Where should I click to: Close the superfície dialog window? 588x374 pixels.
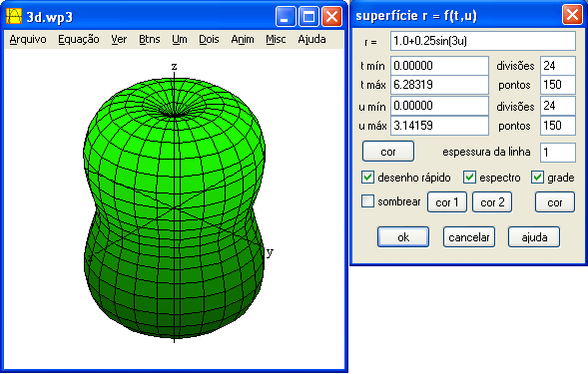[x=572, y=15]
